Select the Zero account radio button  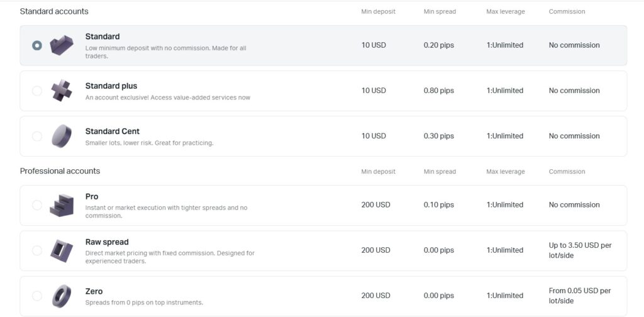37,296
